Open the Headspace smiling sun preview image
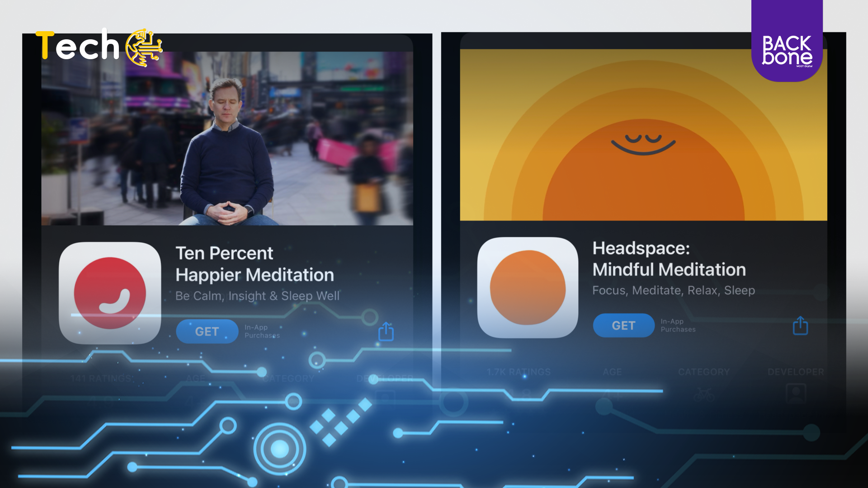Viewport: 868px width, 488px height. pos(643,135)
